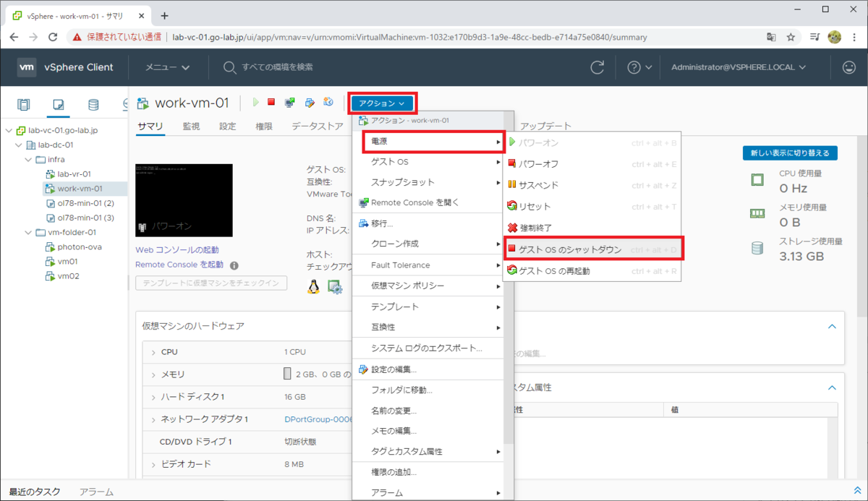The image size is (868, 501).
Task: Collapse the vm-folder-01 node
Action: click(28, 232)
